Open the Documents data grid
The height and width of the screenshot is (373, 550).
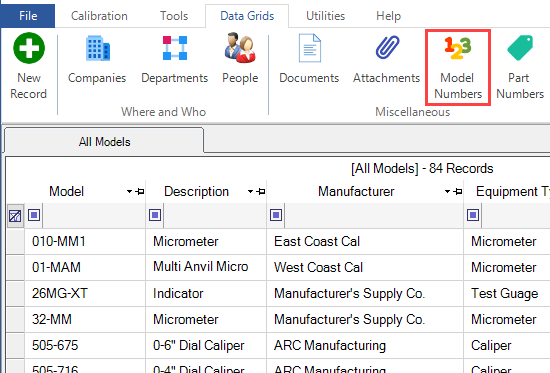point(309,60)
